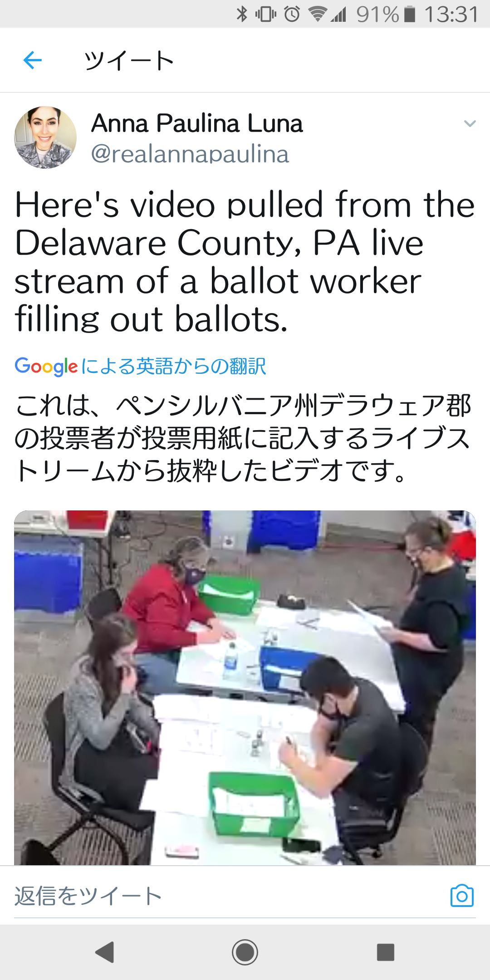Open the tweet options chevron

tap(470, 123)
